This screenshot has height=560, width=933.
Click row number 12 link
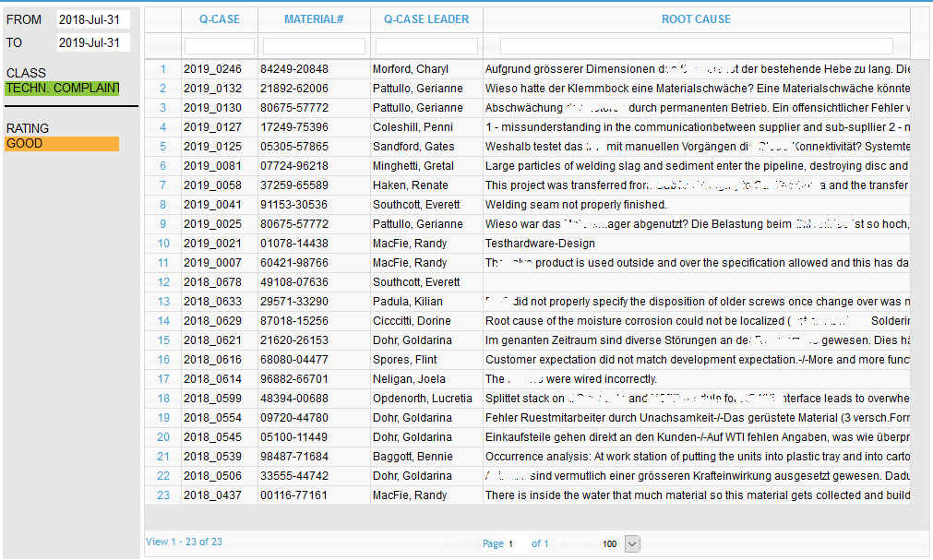coord(163,282)
